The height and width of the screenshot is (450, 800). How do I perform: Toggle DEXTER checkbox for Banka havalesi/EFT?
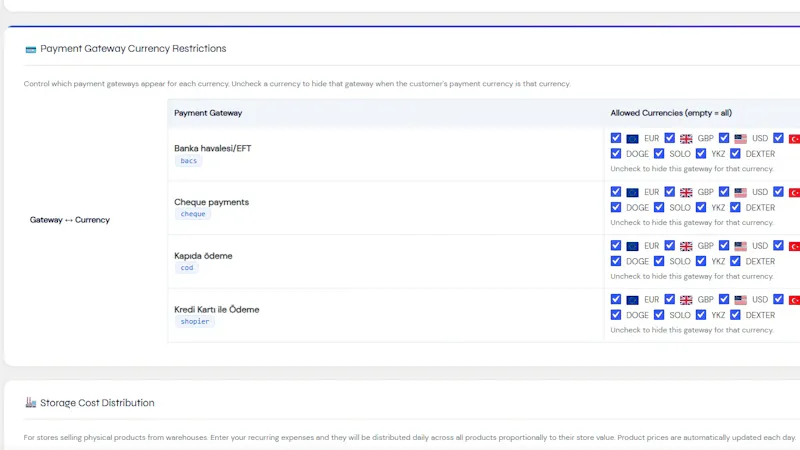(735, 153)
